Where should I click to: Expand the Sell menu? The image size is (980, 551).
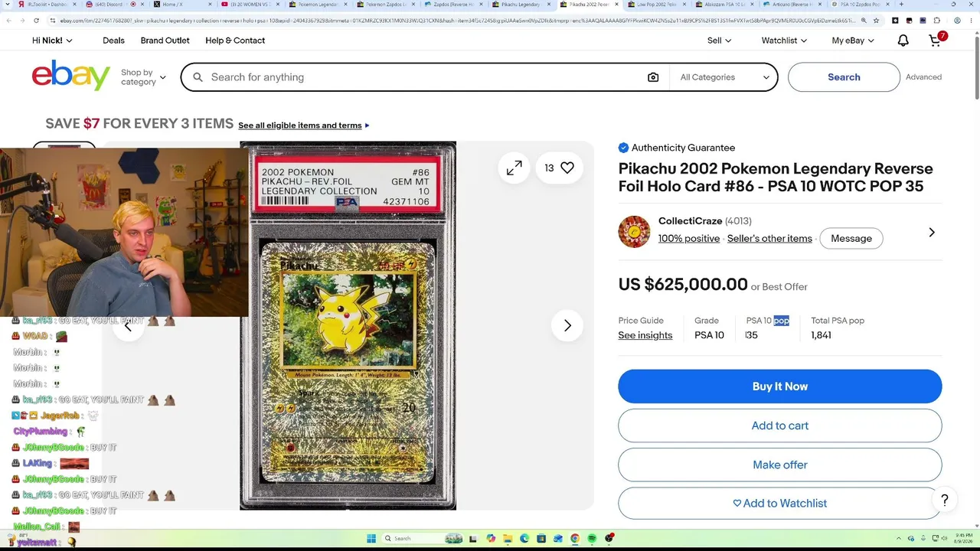[719, 41]
